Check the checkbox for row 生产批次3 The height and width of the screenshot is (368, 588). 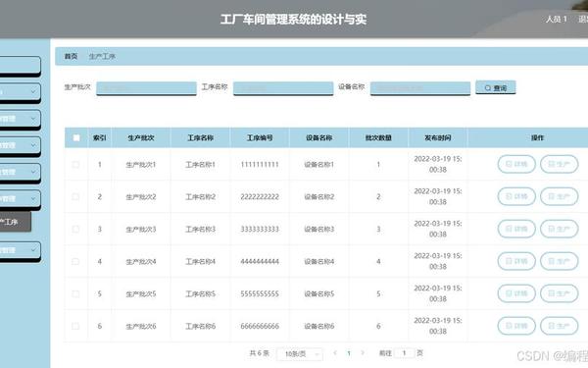point(75,229)
